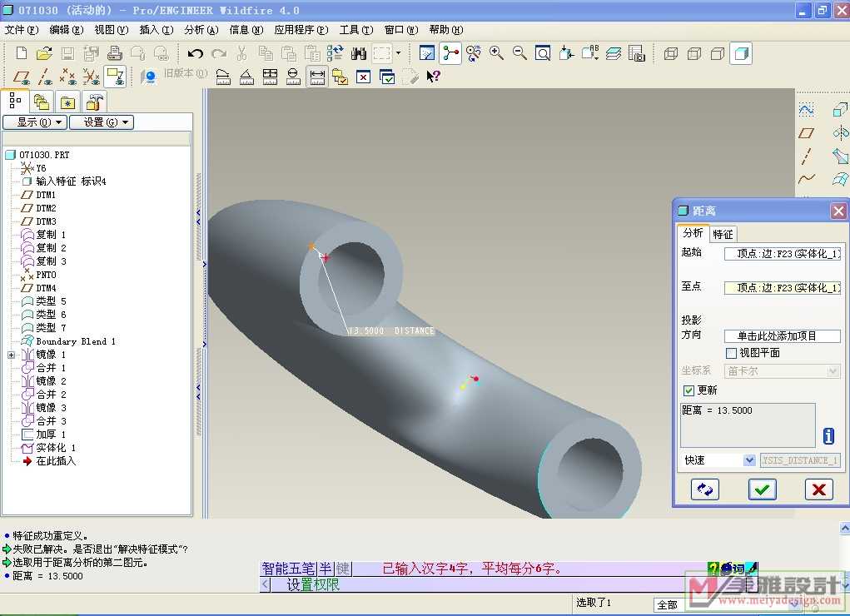The width and height of the screenshot is (850, 616).
Task: Accept distance analysis with green check
Action: 763,489
